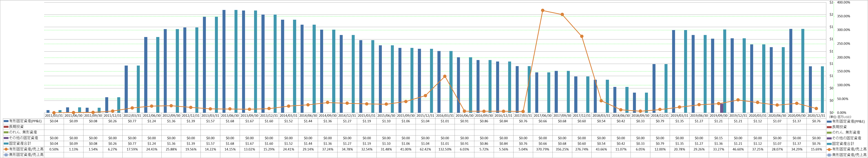Click the 2020/12/31 date column header
This screenshot has height=158, width=868.
(816, 115)
